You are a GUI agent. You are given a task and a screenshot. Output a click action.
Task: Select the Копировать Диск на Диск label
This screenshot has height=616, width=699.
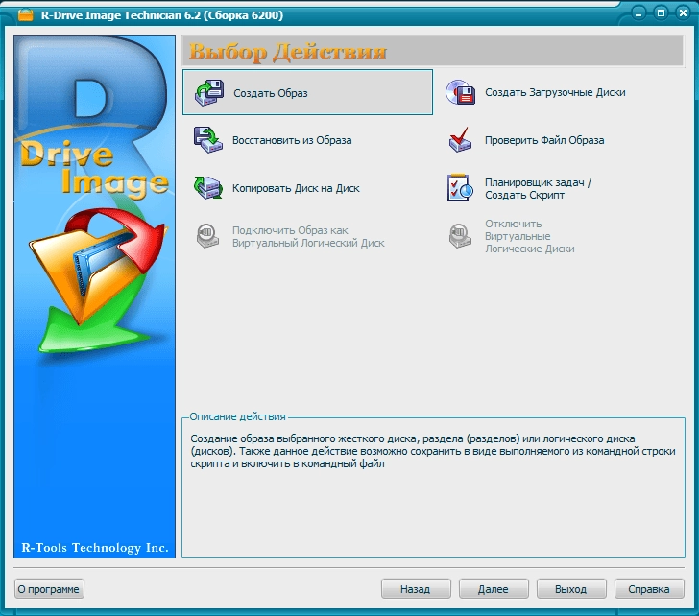296,188
